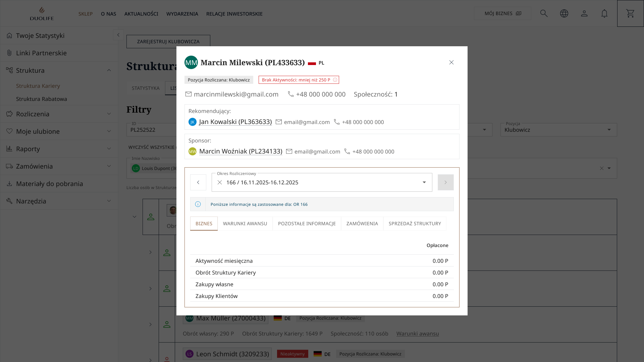The height and width of the screenshot is (362, 644).
Task: Click the notifications bell icon
Action: (604, 13)
